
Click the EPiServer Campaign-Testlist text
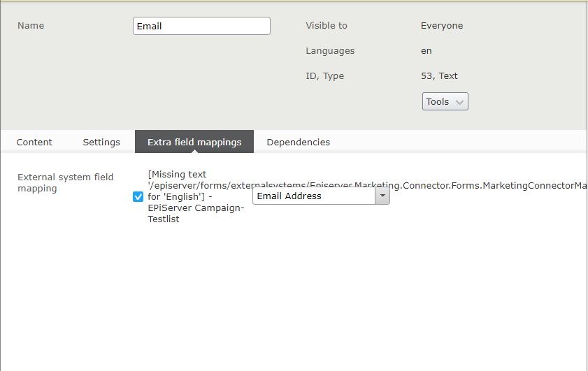196,213
